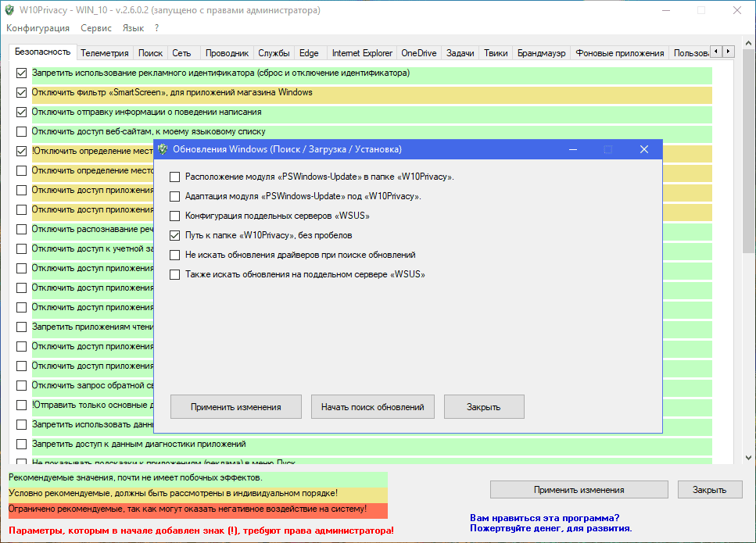Click «Вам нравиться эта программа?» text
The width and height of the screenshot is (756, 543).
(545, 518)
